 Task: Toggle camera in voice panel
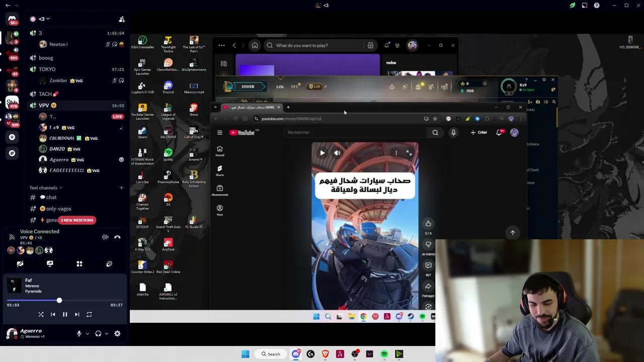tap(20, 263)
